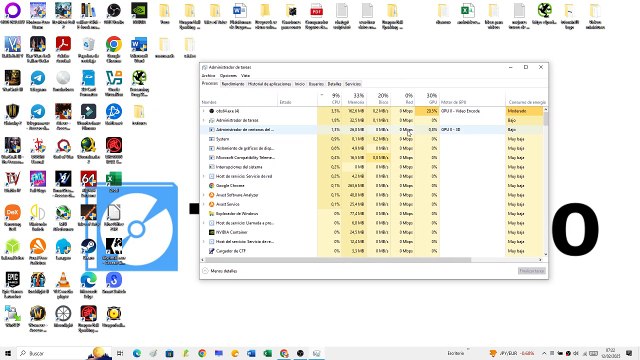
Task: Expand the Administrador de tareas process row
Action: (x=204, y=120)
